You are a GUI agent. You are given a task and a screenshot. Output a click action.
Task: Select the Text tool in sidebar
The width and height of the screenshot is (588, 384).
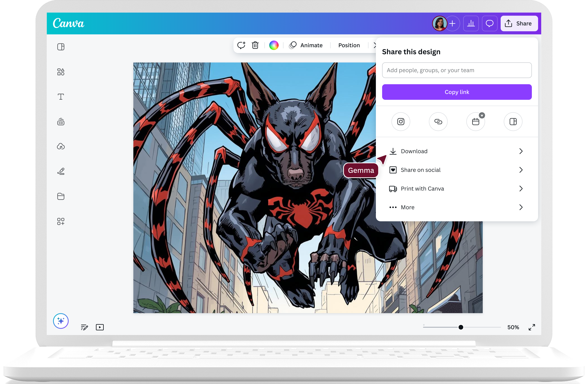tap(61, 97)
